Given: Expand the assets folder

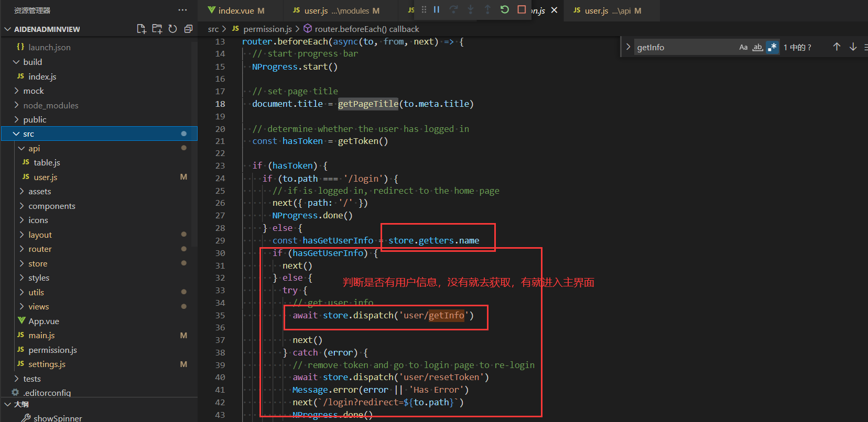Looking at the screenshot, I should [x=40, y=192].
